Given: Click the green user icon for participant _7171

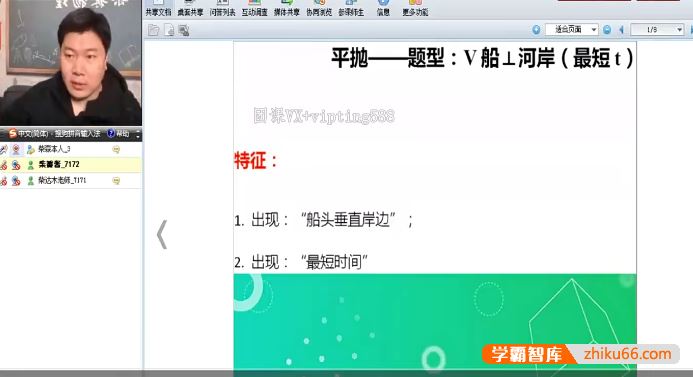Looking at the screenshot, I should (30, 180).
